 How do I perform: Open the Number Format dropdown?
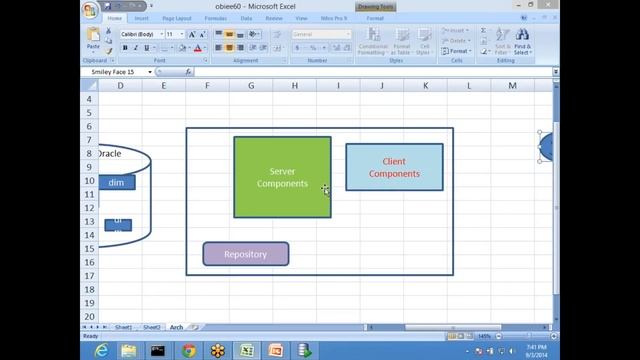pos(348,34)
